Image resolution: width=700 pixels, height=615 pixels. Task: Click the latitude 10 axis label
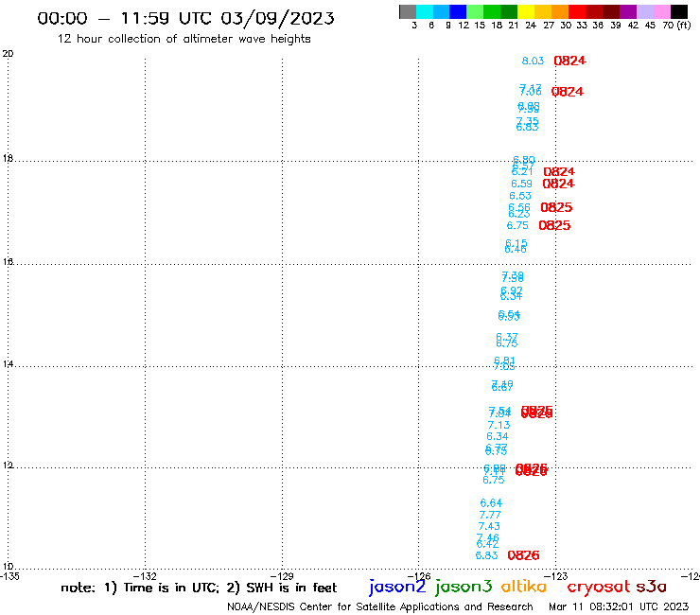[8, 567]
